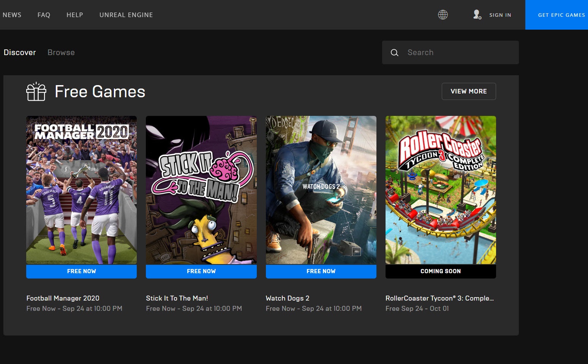Screen dimensions: 588x364
Task: Click the Watch Dogs 2 title text
Action: pos(288,298)
